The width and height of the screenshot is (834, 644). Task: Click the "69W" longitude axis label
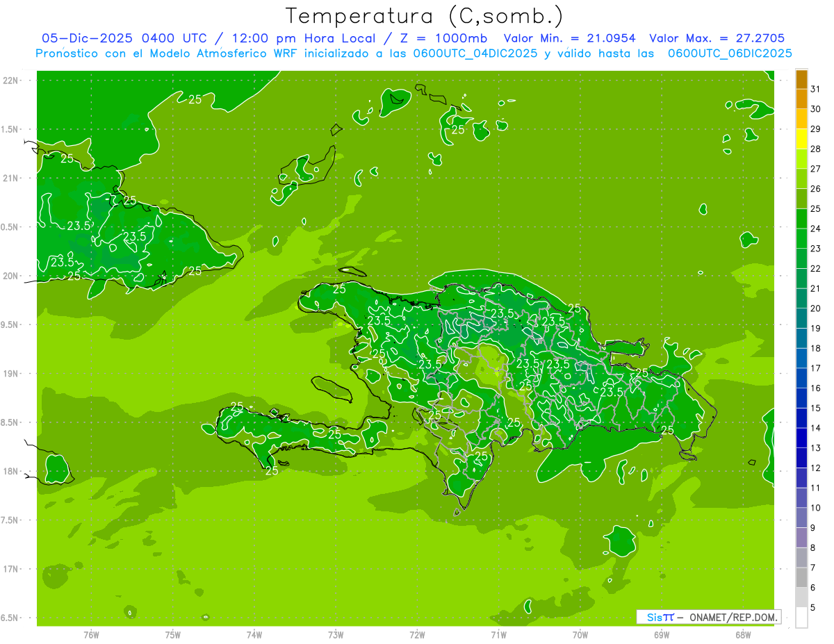662,634
